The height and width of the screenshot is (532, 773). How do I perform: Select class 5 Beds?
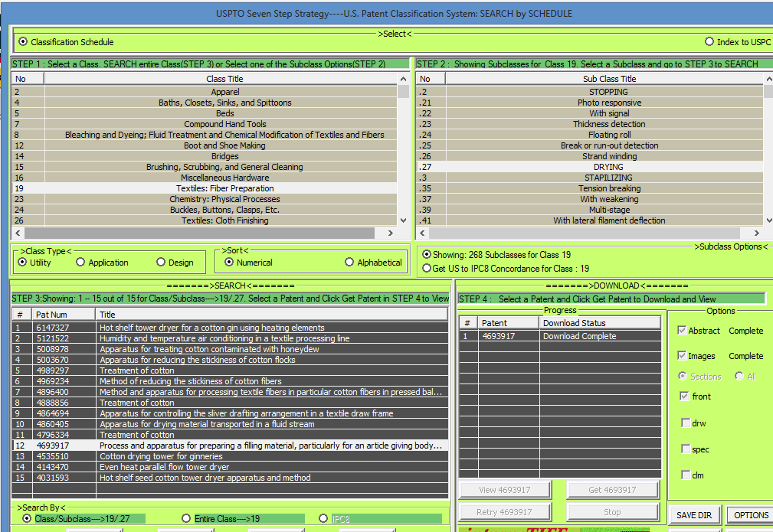pyautogui.click(x=205, y=113)
